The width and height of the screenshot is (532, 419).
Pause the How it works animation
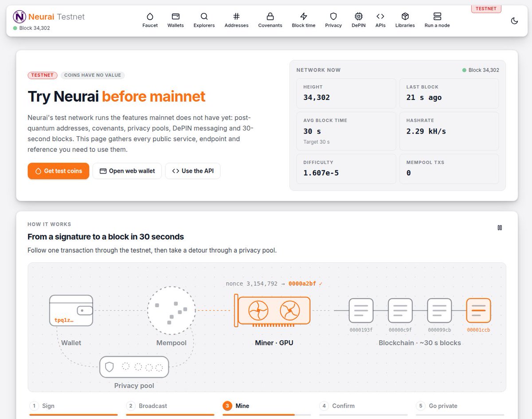pyautogui.click(x=500, y=228)
